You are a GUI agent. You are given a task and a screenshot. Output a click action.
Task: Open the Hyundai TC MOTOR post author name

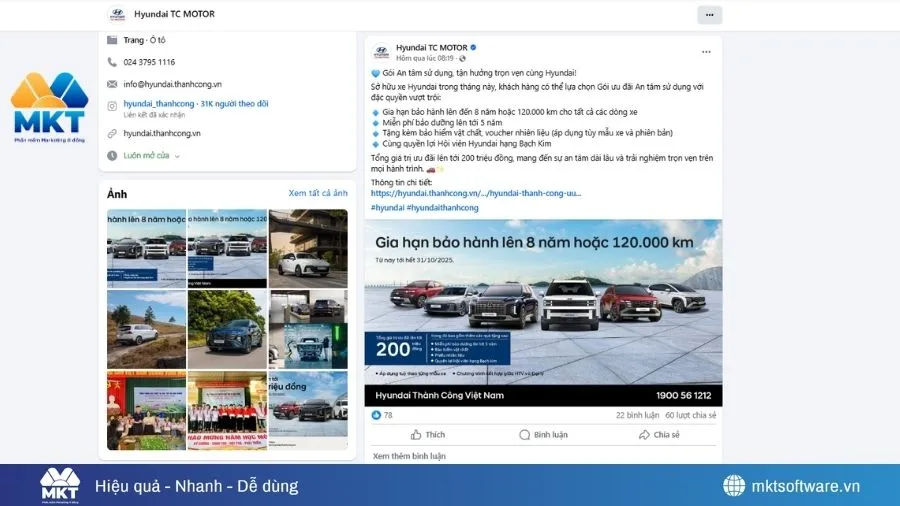(432, 48)
